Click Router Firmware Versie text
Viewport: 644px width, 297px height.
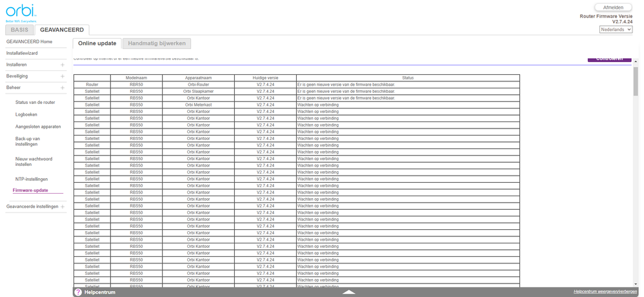point(606,16)
